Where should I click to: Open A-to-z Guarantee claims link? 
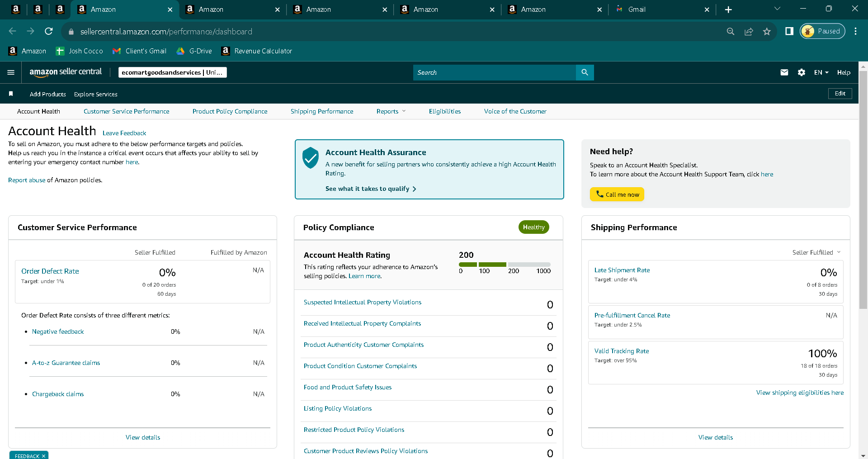tap(66, 363)
